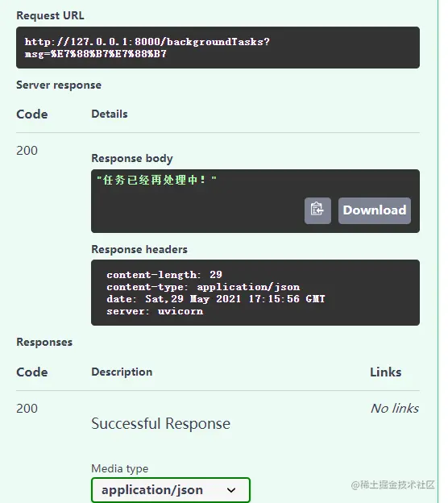Click the server: uvicorn header line
Viewport: 448px width, 503px height.
pos(155,311)
